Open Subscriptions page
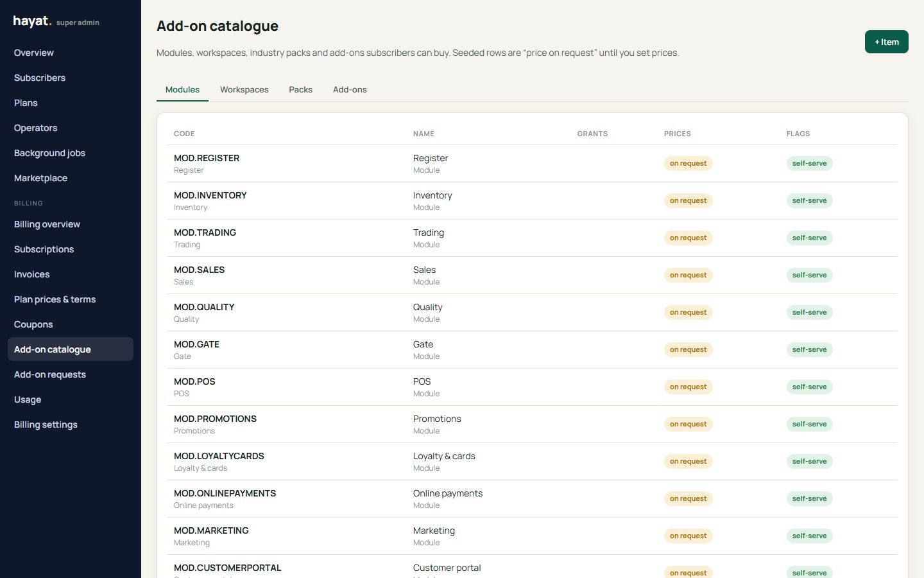Image resolution: width=924 pixels, height=578 pixels. [x=71, y=249]
